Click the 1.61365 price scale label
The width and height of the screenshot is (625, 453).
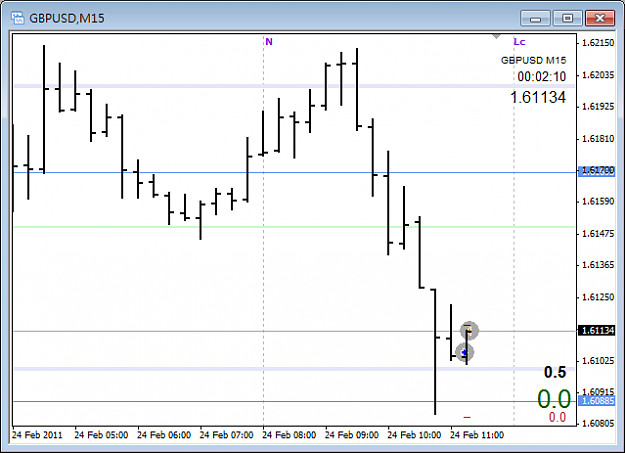(x=598, y=265)
